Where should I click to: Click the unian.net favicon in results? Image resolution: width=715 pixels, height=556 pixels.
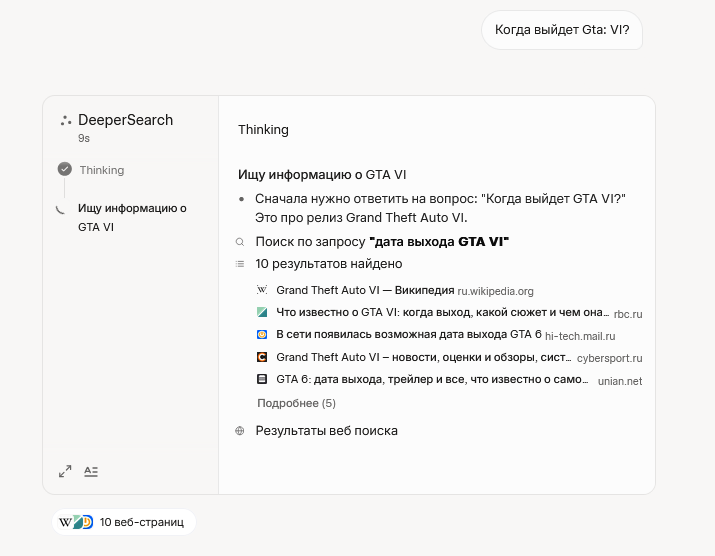[262, 379]
